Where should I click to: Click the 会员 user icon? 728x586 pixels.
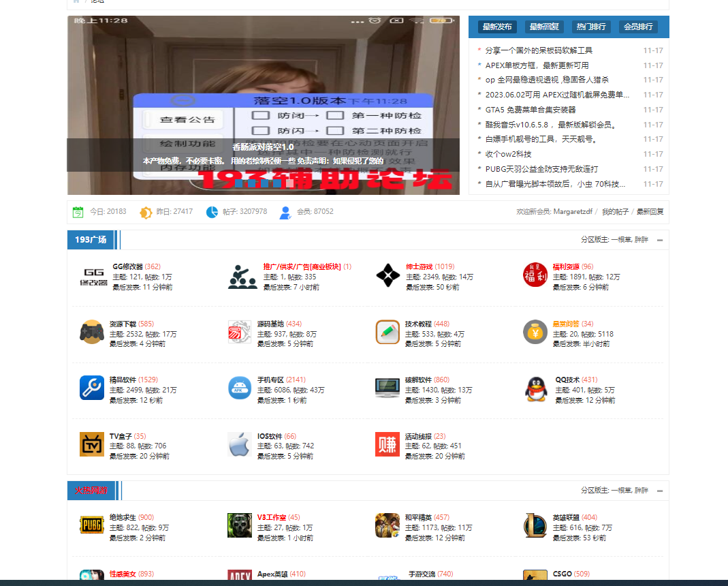point(285,213)
